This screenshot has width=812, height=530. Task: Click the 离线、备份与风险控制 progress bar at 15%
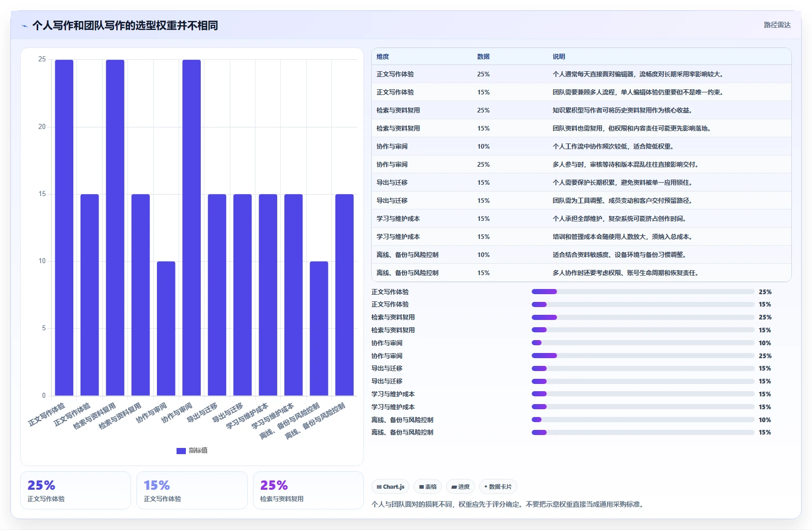643,432
